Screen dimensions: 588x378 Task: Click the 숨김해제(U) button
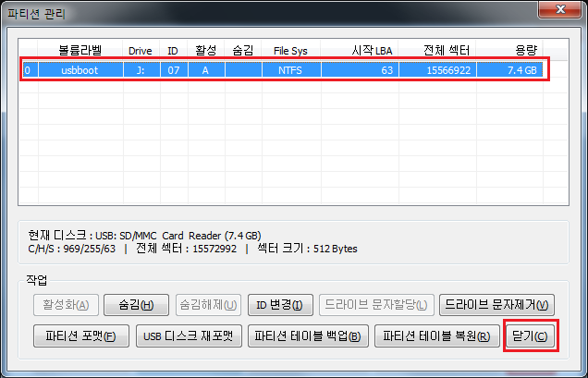(209, 304)
